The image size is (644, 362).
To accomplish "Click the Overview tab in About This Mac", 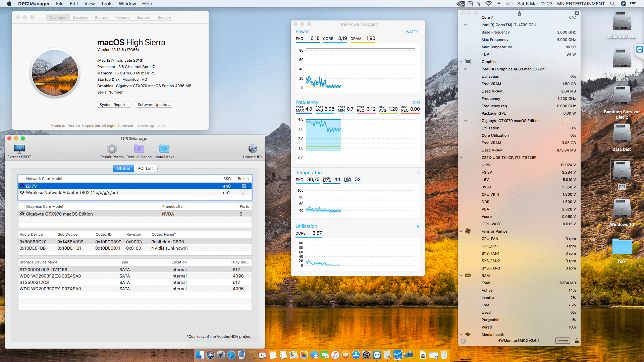I will tap(58, 17).
